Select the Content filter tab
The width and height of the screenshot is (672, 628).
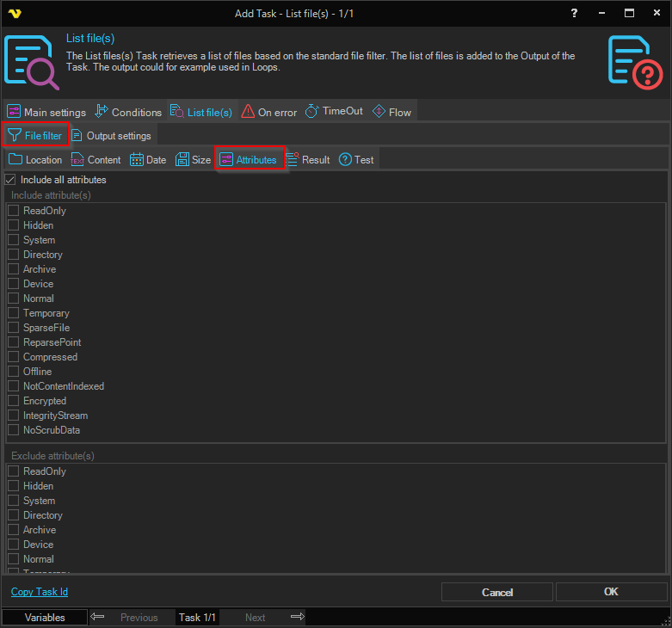96,160
